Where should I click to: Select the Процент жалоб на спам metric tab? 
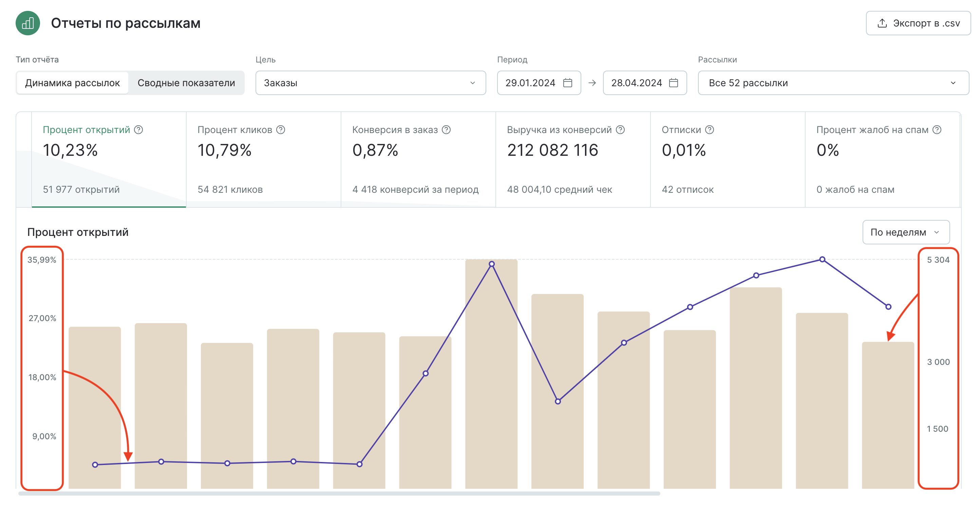click(883, 160)
